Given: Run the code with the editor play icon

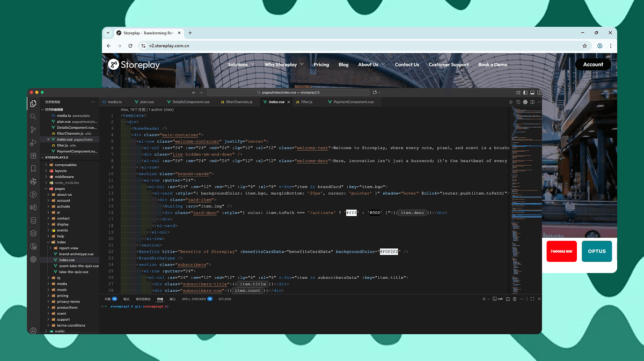Looking at the screenshot, I should click(x=511, y=102).
